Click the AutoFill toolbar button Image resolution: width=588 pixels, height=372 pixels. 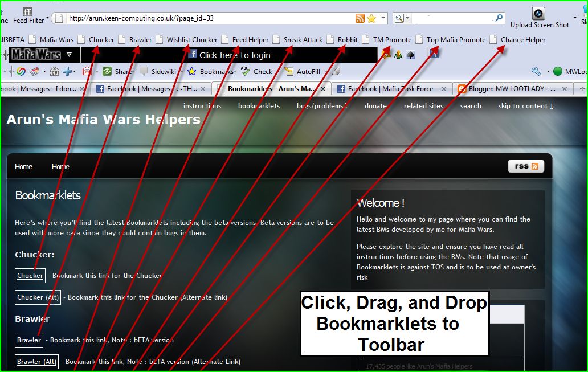click(303, 71)
